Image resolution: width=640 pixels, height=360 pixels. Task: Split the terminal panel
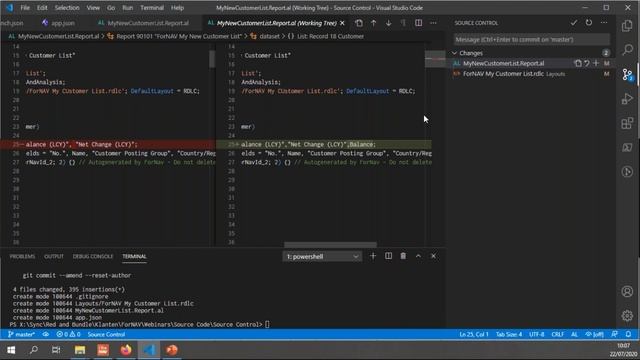pos(388,256)
